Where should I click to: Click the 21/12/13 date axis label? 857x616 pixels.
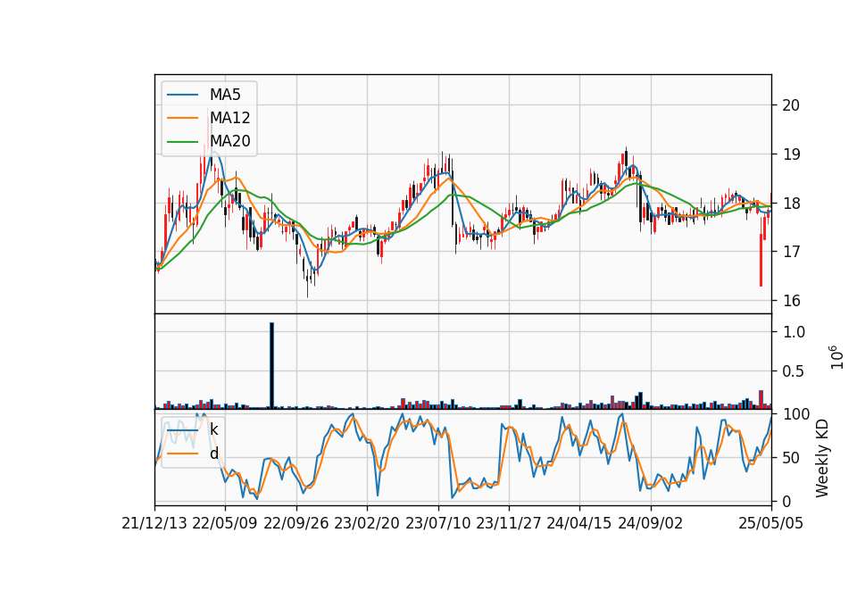(154, 523)
